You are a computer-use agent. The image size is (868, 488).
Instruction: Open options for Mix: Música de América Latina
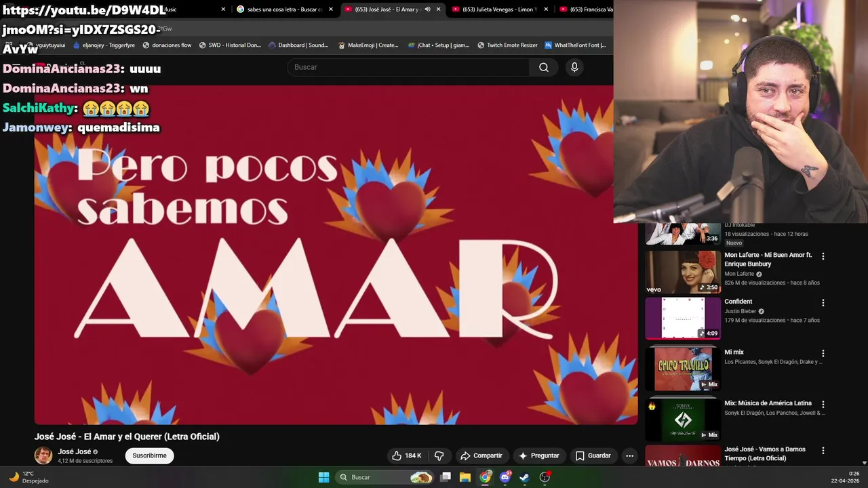point(823,404)
